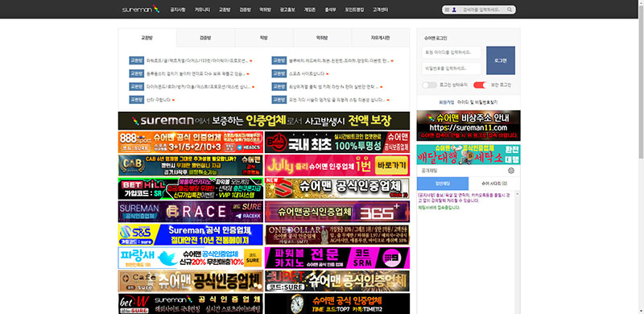Click the blue bird 파랑새 banner
Screen dimensions: 644x314
click(191, 258)
